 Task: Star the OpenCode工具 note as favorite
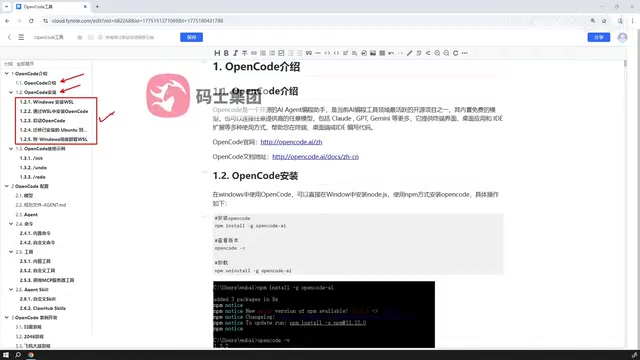point(80,37)
